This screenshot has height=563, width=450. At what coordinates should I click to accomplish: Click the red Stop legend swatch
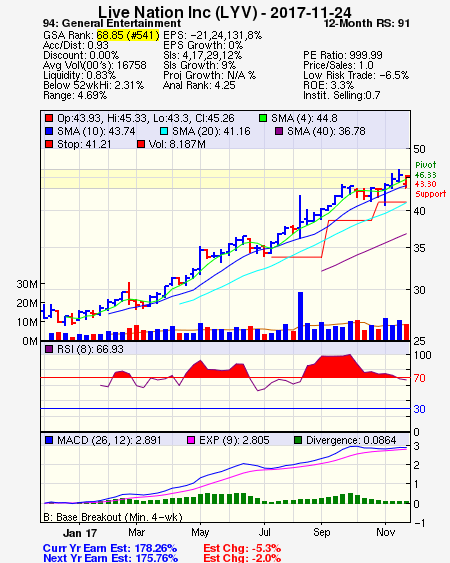49,144
